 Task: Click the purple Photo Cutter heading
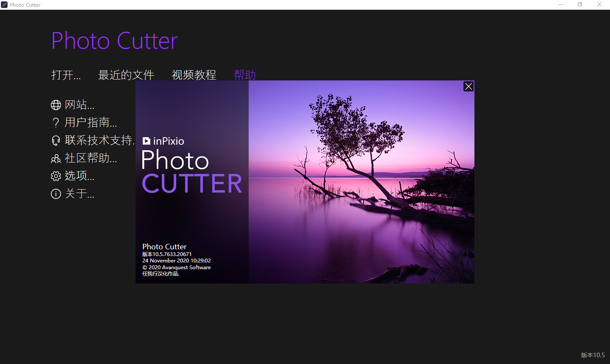(114, 41)
